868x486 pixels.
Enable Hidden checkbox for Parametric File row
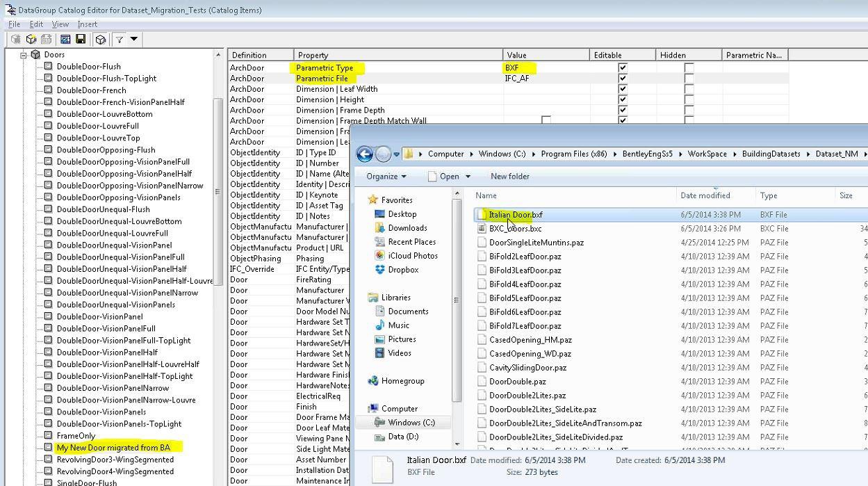(x=689, y=79)
